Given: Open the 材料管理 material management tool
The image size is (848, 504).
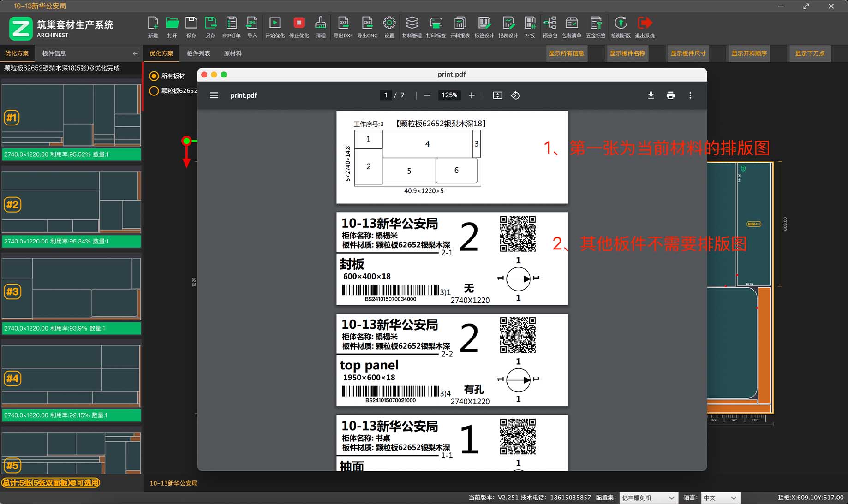Looking at the screenshot, I should click(x=412, y=26).
